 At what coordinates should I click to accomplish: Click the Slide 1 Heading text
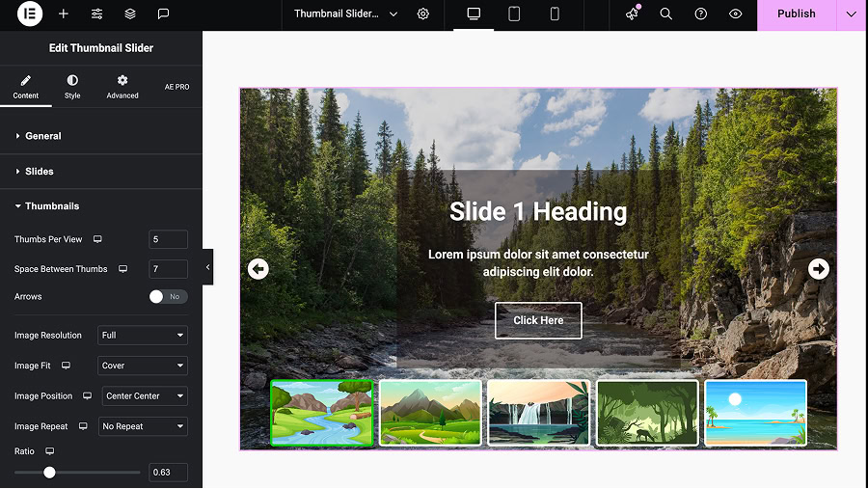point(538,211)
